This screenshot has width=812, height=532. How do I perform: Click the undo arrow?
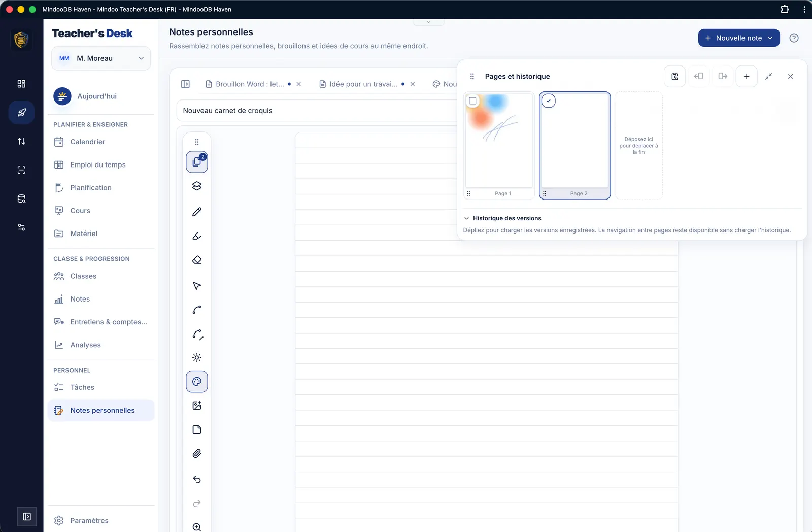(197, 479)
